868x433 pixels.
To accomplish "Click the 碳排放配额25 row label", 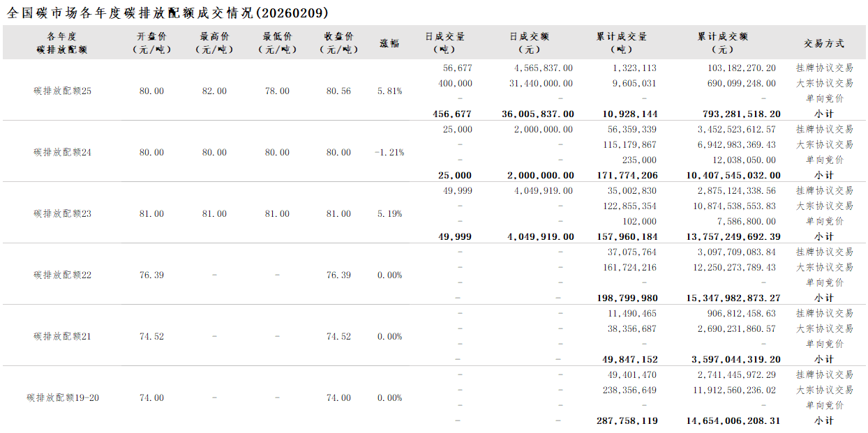I will point(62,91).
